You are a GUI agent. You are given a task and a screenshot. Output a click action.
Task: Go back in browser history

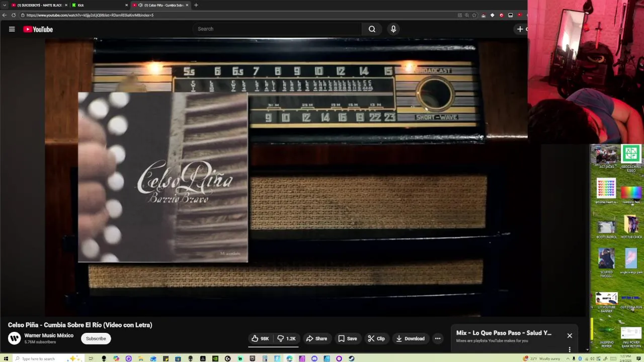click(4, 15)
